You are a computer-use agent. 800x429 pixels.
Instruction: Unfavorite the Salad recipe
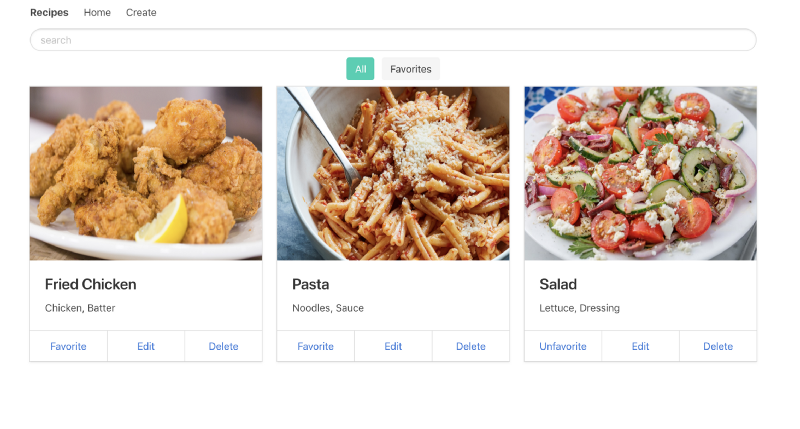[563, 346]
